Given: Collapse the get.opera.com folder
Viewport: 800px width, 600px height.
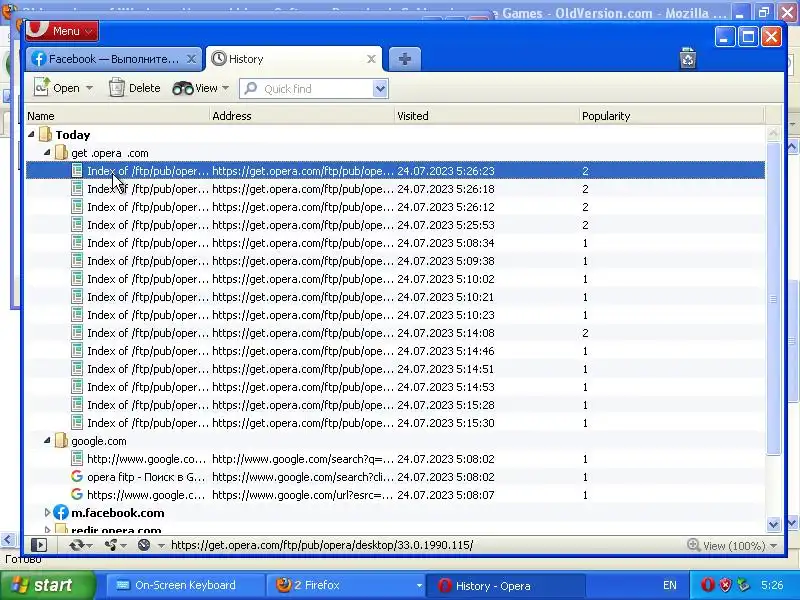Looking at the screenshot, I should [x=47, y=152].
